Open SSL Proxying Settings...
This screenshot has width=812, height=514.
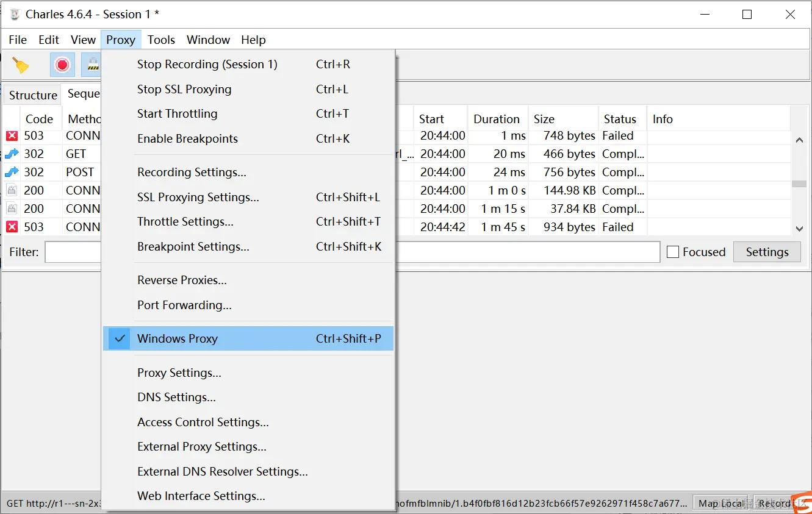point(248,197)
